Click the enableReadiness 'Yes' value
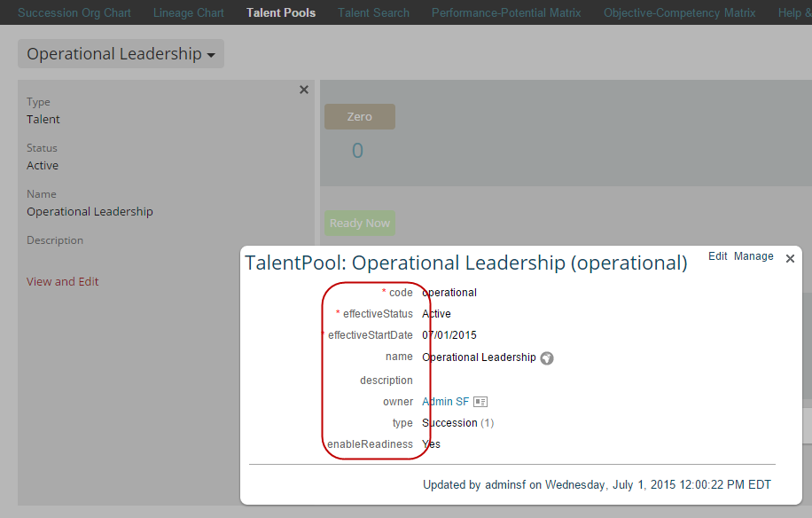 click(432, 443)
